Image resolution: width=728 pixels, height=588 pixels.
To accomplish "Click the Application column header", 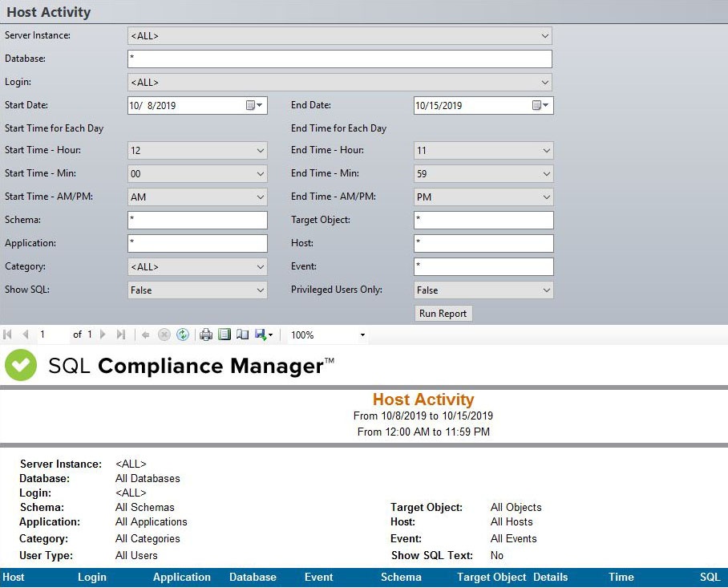I will pos(181,577).
